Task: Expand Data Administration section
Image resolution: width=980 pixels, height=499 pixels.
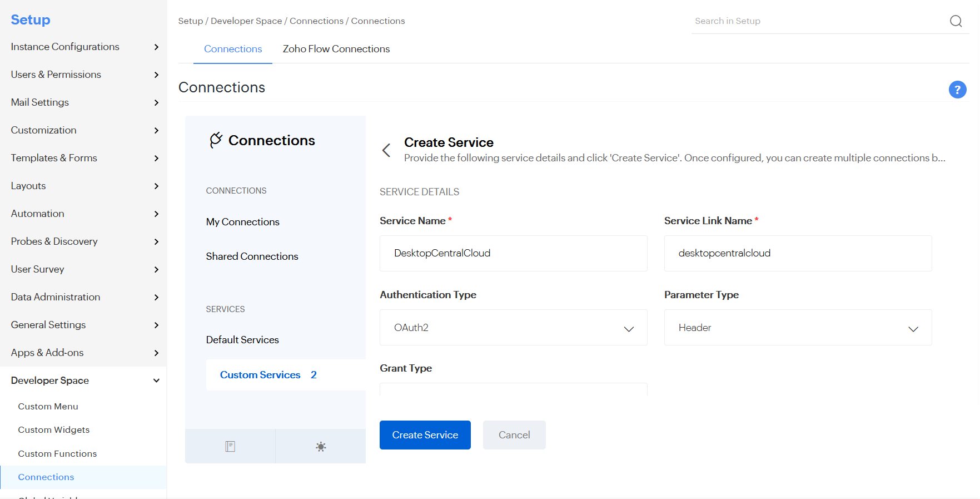Action: [x=83, y=297]
